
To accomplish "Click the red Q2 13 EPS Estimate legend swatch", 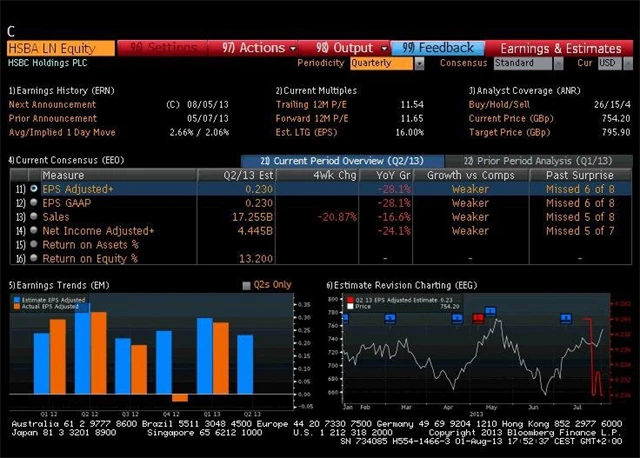I will pos(350,300).
